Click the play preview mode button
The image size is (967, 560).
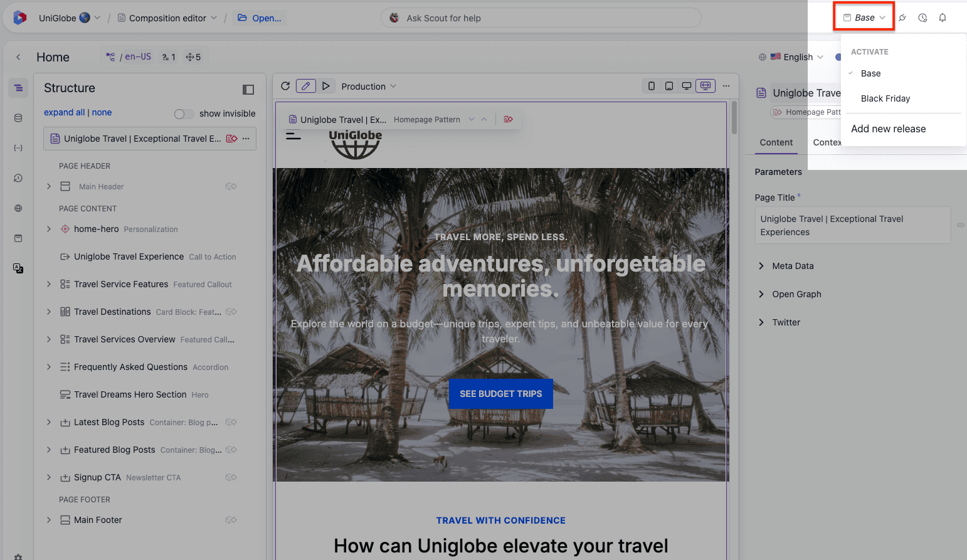tap(325, 86)
